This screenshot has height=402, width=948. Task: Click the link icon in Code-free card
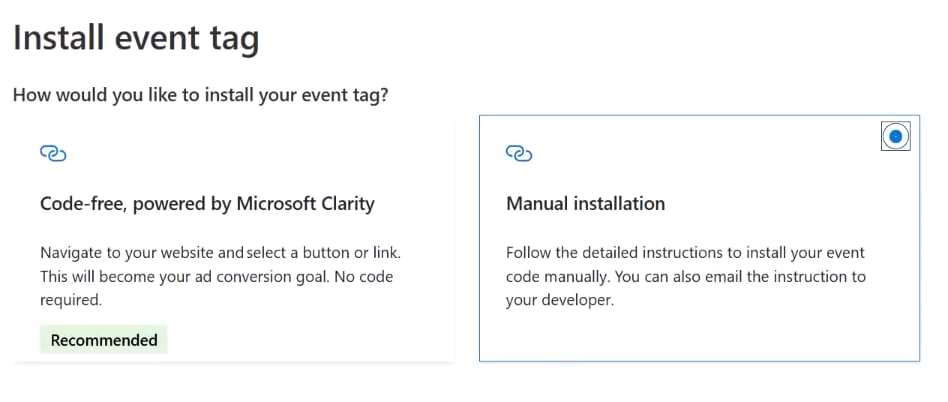tap(53, 153)
